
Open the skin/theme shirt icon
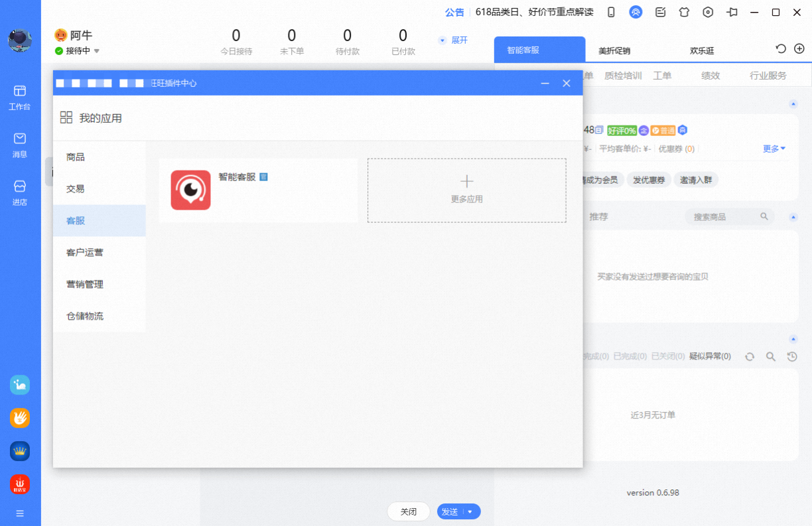[x=684, y=12]
